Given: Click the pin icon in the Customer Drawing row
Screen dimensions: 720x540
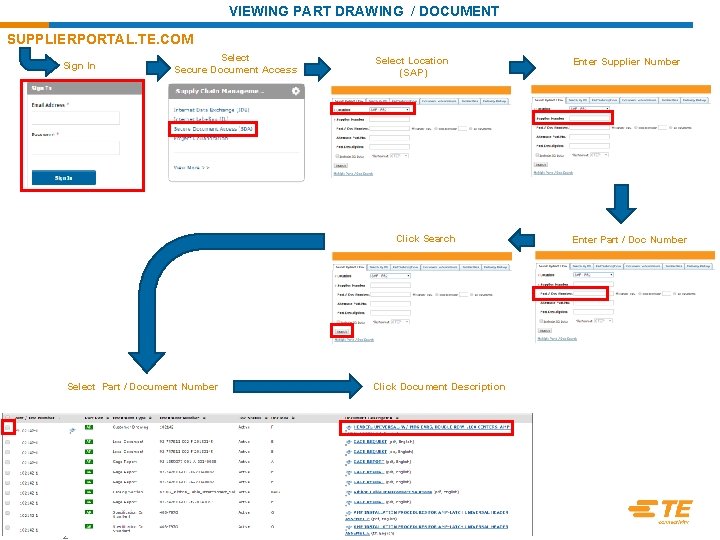Looking at the screenshot, I should [x=72, y=430].
